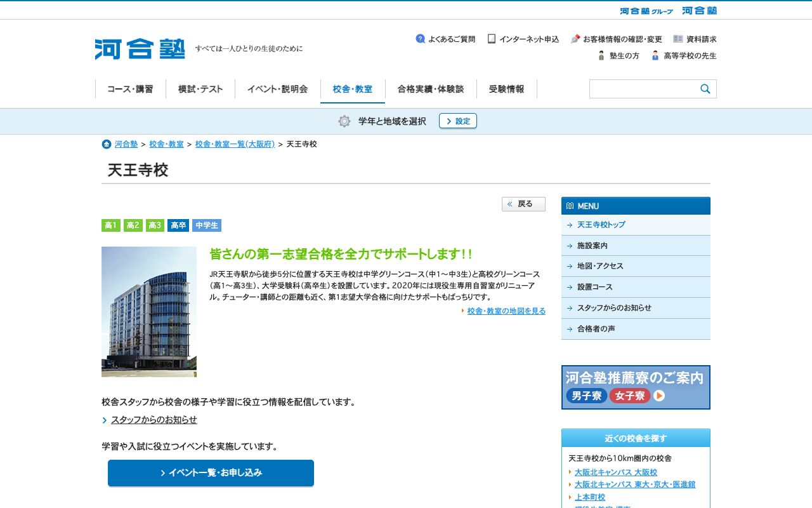This screenshot has height=508, width=812.
Task: Click the search magnifier icon
Action: (x=705, y=89)
